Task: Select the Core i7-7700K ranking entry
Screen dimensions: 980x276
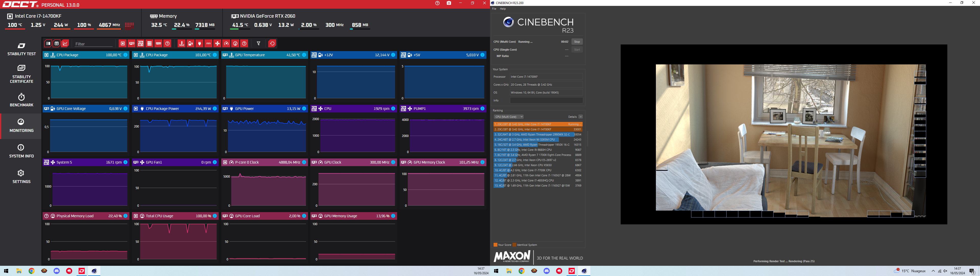Action: 538,170
